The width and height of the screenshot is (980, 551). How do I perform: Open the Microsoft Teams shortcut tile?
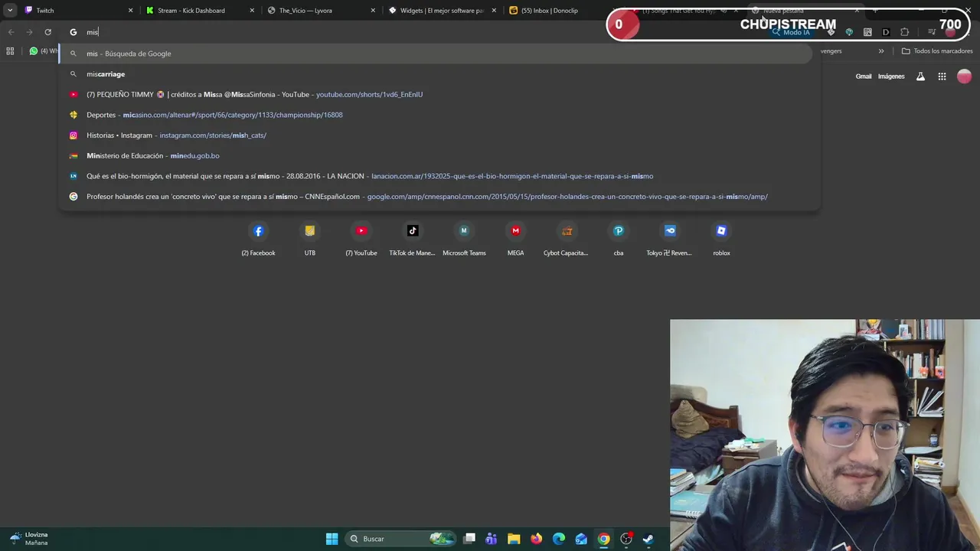464,237
